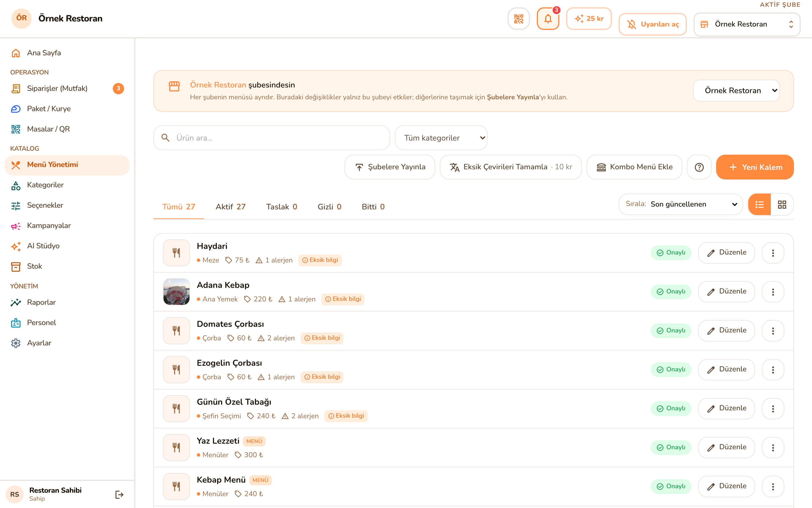
Task: Open the QR code icon in header
Action: tap(518, 19)
